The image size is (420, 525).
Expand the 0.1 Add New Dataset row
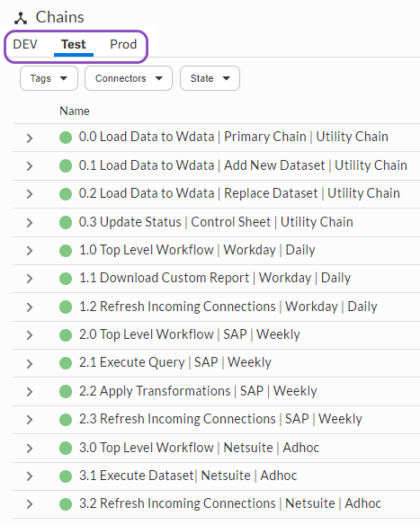(30, 166)
